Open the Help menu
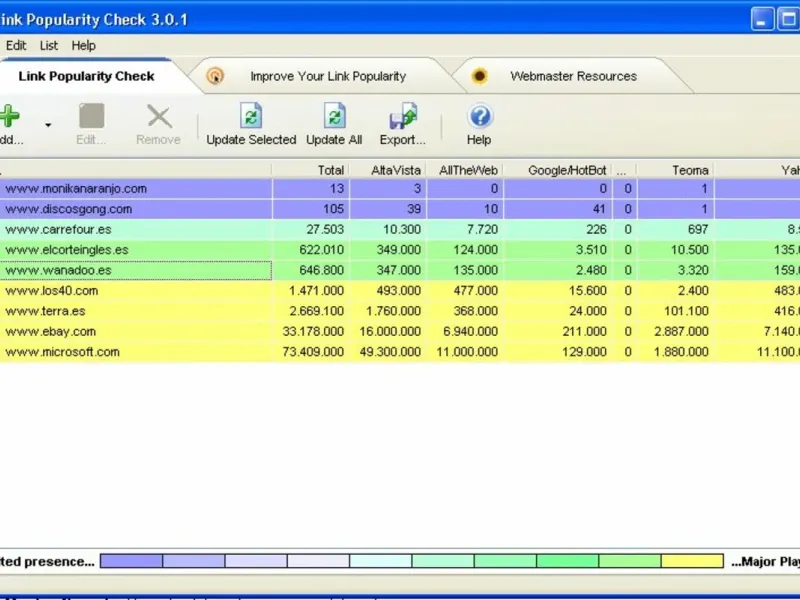This screenshot has height=600, width=800. click(84, 45)
